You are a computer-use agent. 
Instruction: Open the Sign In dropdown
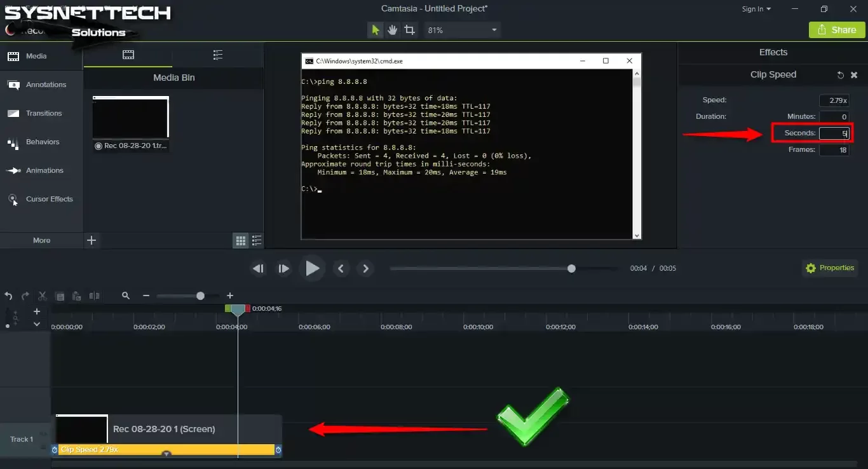(x=756, y=9)
